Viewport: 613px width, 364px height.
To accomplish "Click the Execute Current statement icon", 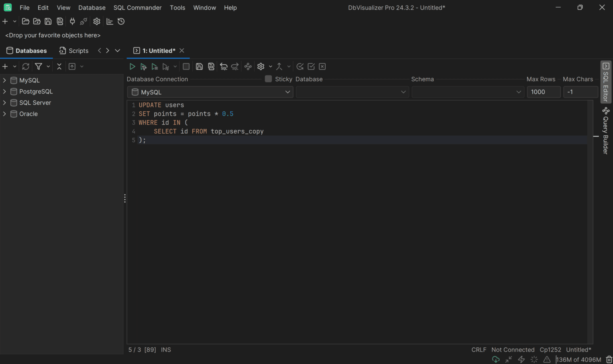I will [x=144, y=66].
